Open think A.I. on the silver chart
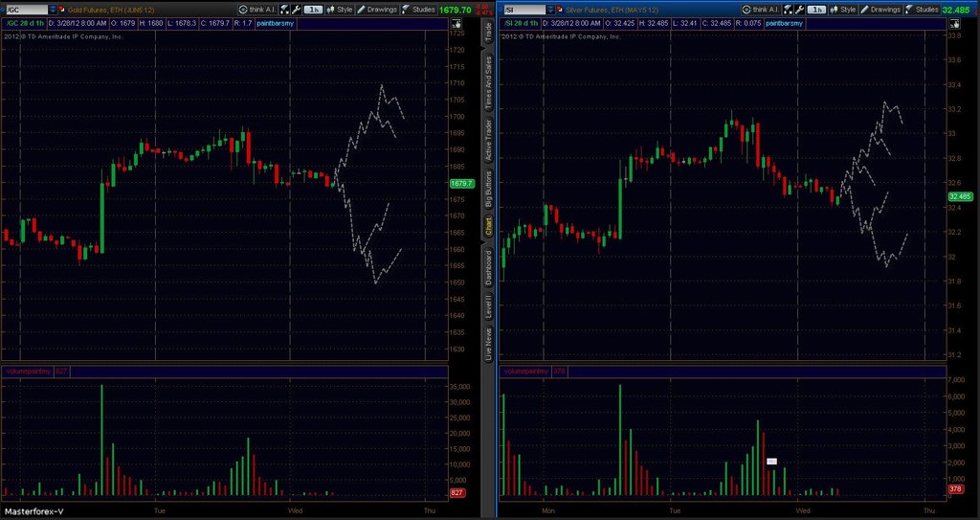The width and height of the screenshot is (980, 520). [x=761, y=10]
